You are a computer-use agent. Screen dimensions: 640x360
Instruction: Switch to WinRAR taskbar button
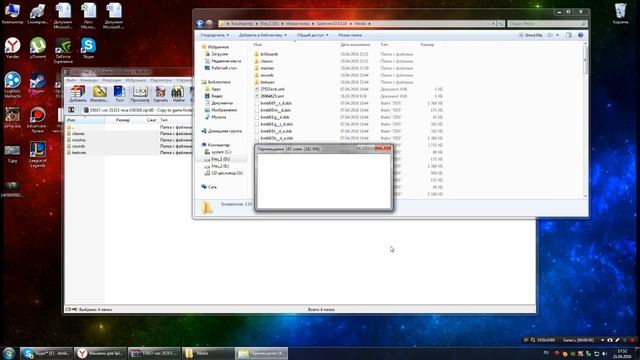pyautogui.click(x=154, y=353)
